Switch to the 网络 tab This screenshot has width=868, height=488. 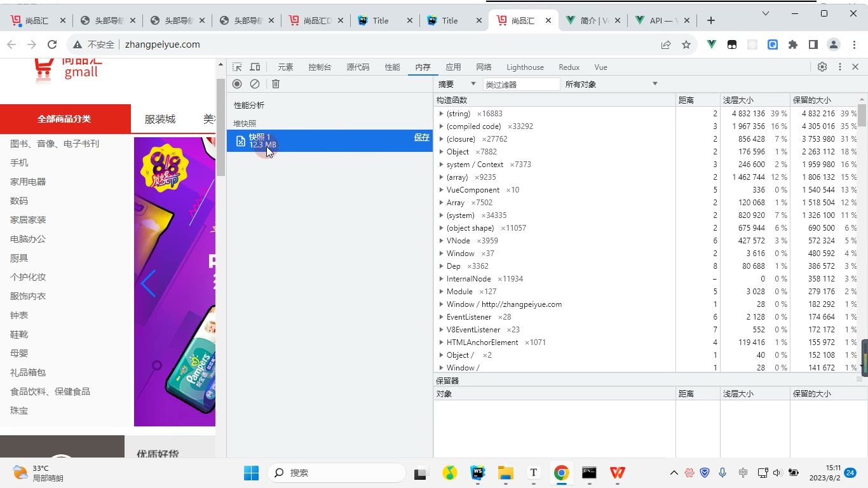click(484, 67)
